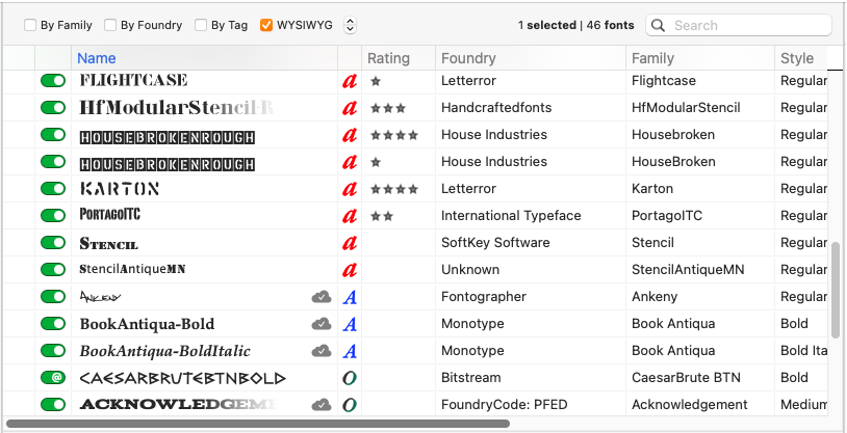Image resolution: width=847 pixels, height=433 pixels.
Task: Click the Unknown foundry cell
Action: pyautogui.click(x=470, y=270)
